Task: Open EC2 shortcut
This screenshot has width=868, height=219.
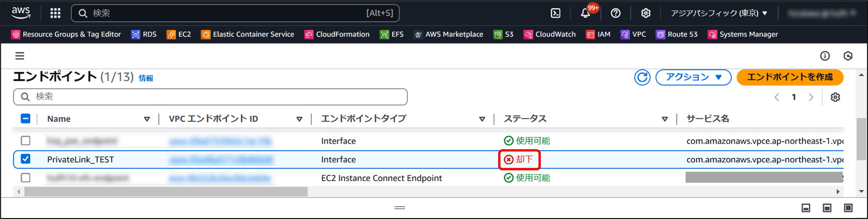Action: click(x=179, y=34)
